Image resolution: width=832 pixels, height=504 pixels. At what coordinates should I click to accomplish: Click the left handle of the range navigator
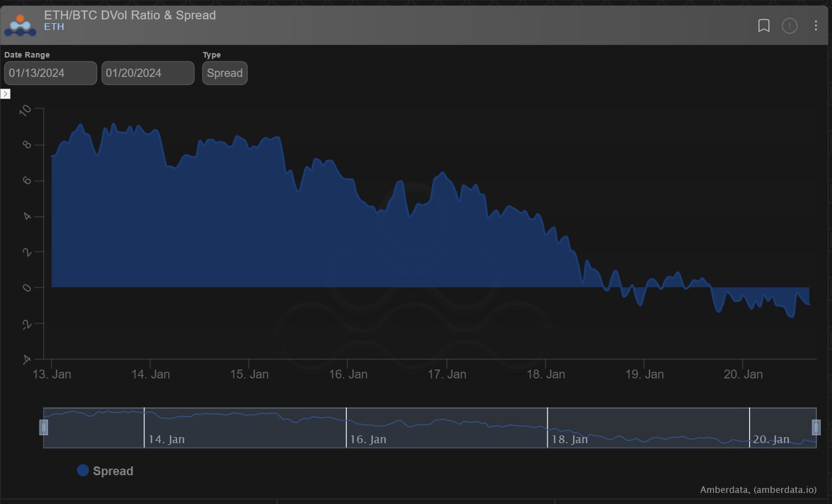[x=44, y=427]
